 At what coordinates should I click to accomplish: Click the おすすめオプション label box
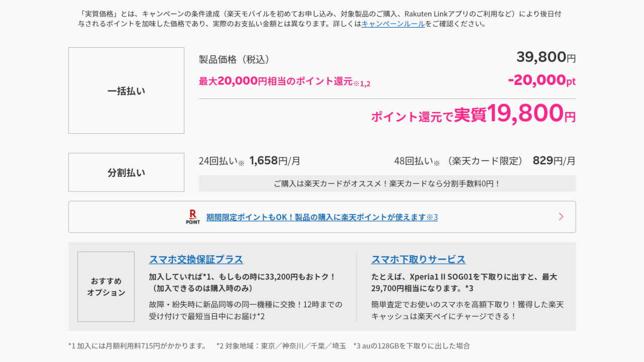click(x=106, y=287)
